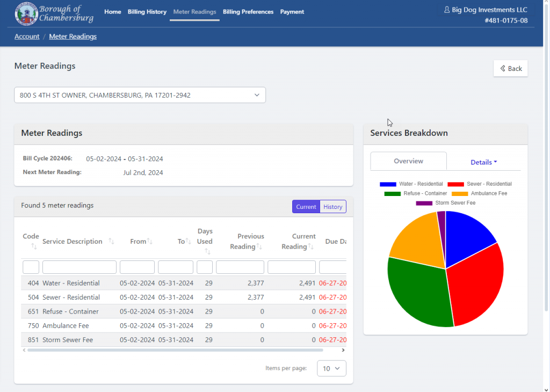Open the service address dropdown
The height and width of the screenshot is (392, 550).
tap(140, 95)
